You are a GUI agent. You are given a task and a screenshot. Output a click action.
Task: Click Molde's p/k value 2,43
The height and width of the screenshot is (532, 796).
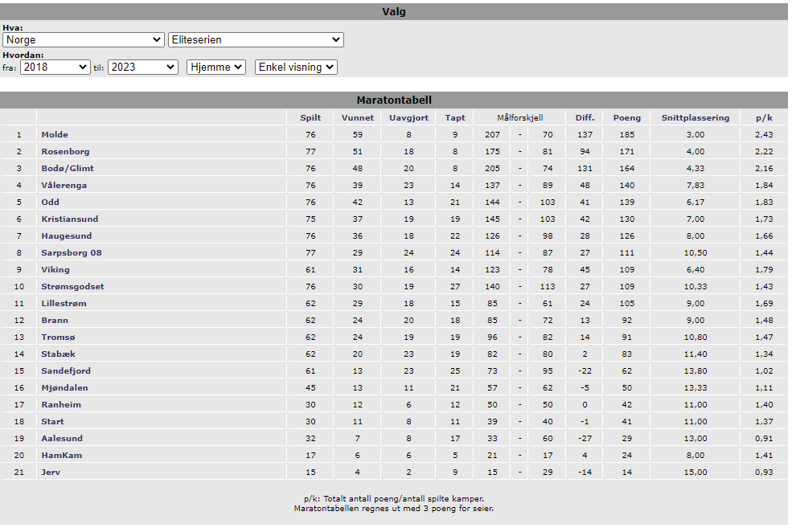[x=764, y=134]
